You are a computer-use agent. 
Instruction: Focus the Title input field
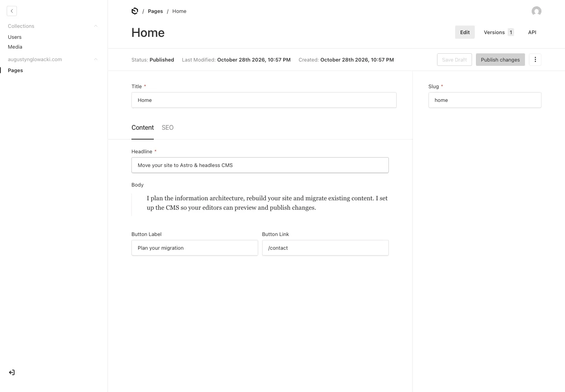pos(264,100)
